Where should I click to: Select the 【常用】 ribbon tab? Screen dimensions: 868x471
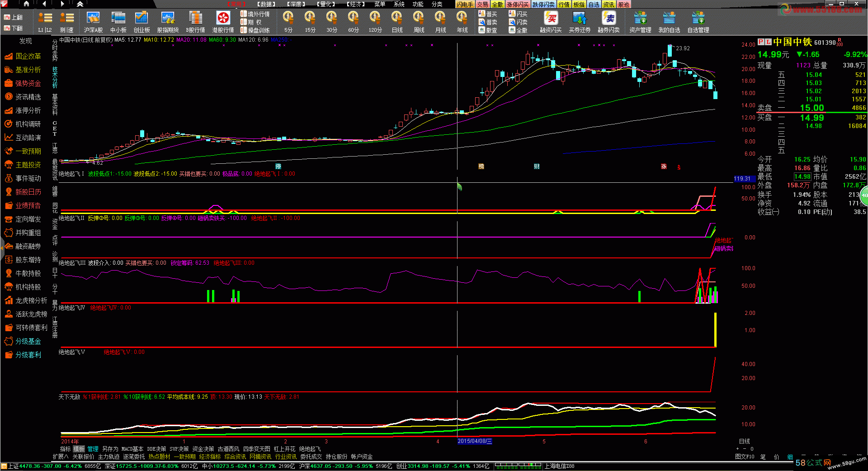236,4
